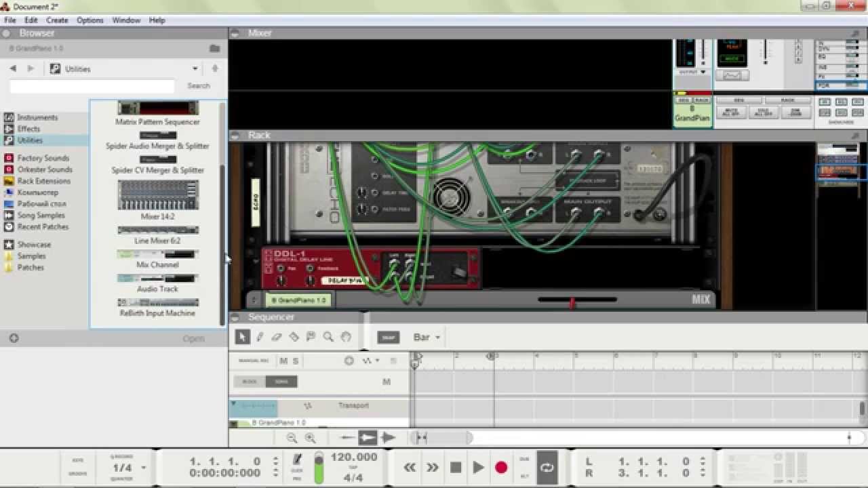The height and width of the screenshot is (488, 868).
Task: Select the Hand tool in Sequencer toolbar
Action: coord(345,337)
